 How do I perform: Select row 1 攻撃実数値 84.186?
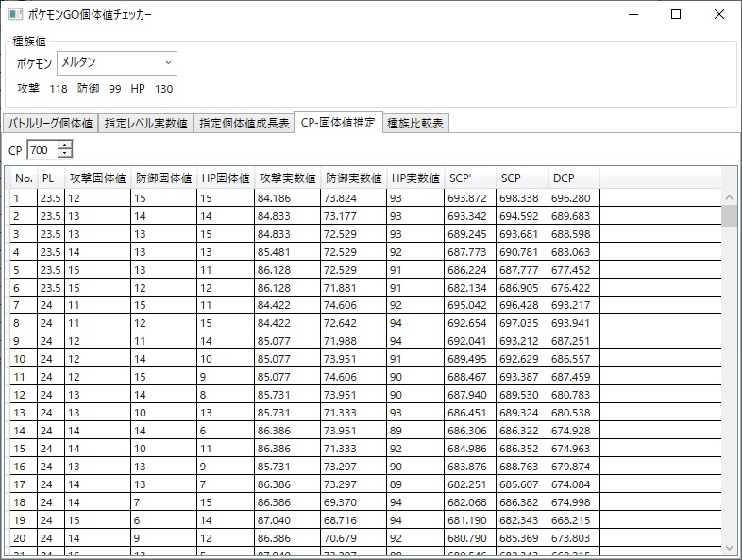point(288,198)
